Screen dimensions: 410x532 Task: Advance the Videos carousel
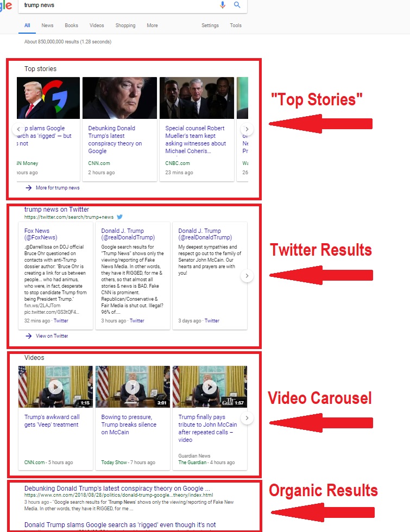[247, 417]
